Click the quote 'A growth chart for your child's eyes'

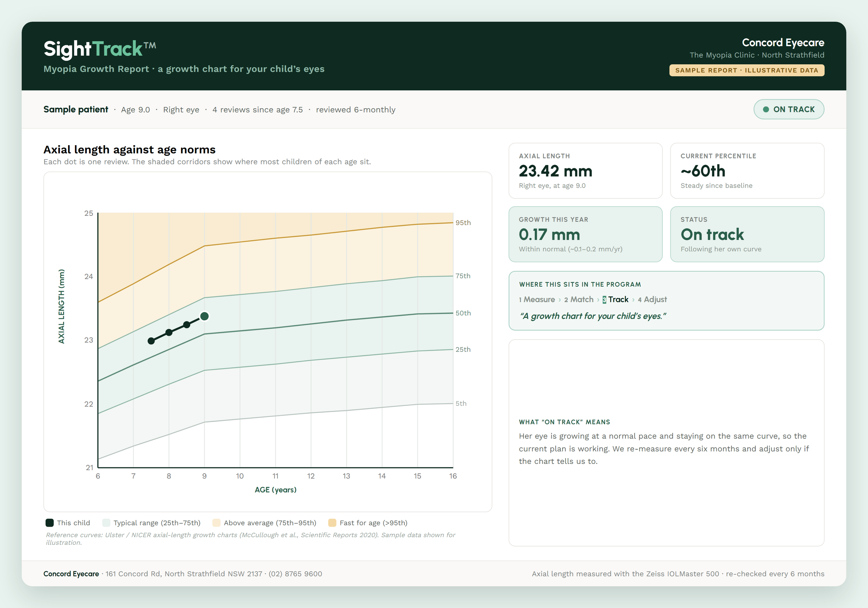(x=593, y=316)
